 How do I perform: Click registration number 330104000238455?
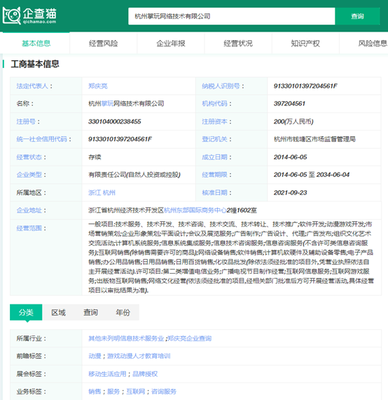[x=115, y=121]
